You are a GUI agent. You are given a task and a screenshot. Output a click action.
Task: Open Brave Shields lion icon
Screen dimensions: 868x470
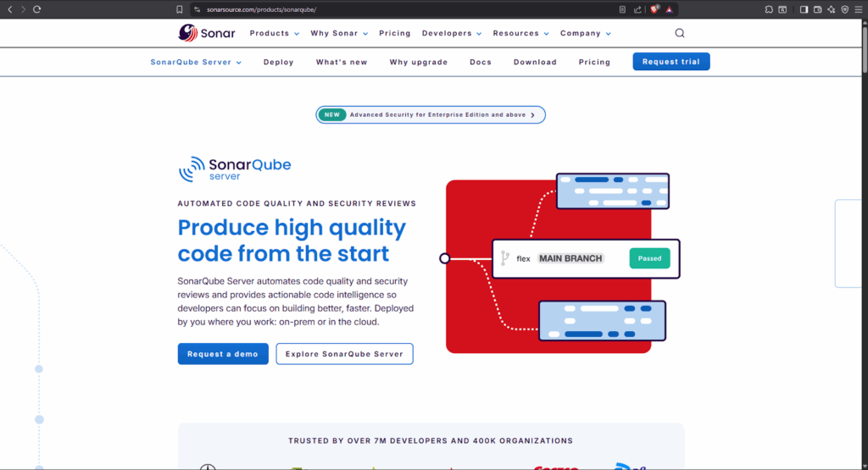coord(654,9)
